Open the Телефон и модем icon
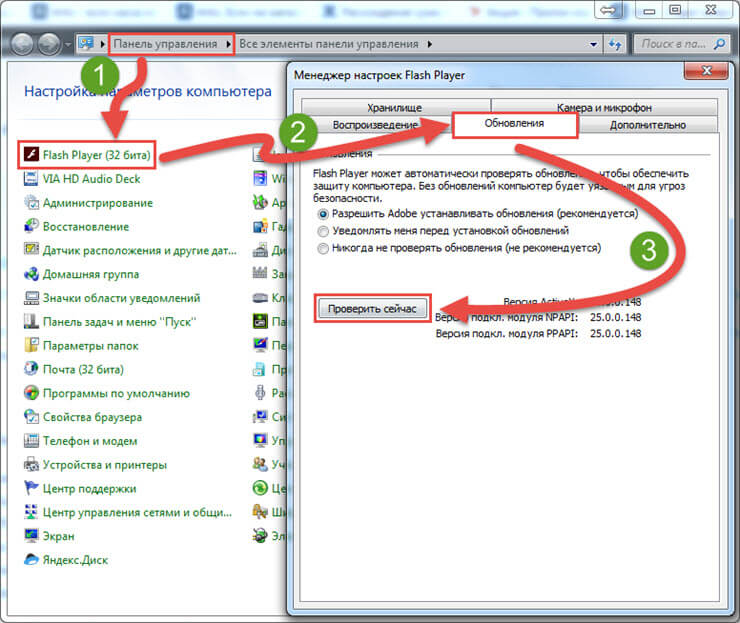The image size is (740, 623). (x=32, y=440)
